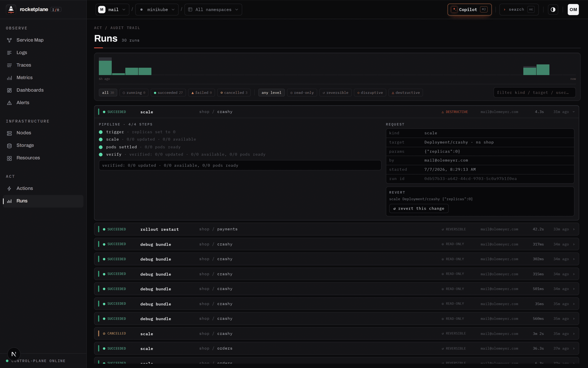Filter by reversible level
588x368 pixels.
coord(335,93)
